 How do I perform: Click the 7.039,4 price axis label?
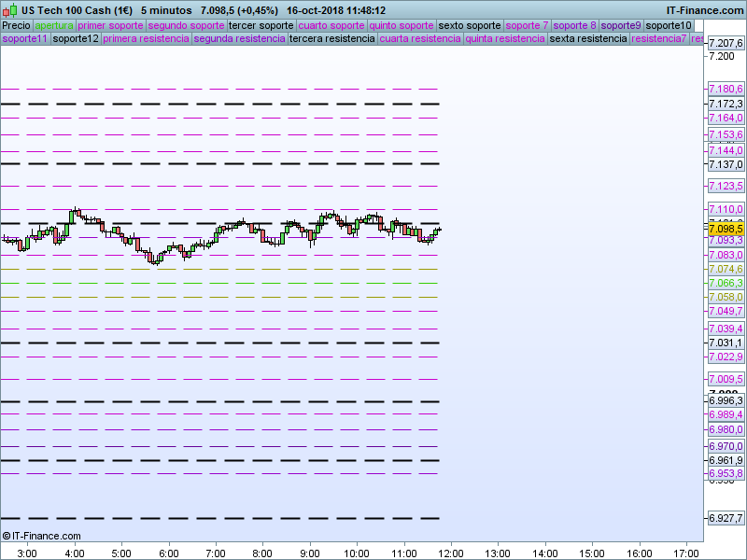(x=726, y=329)
